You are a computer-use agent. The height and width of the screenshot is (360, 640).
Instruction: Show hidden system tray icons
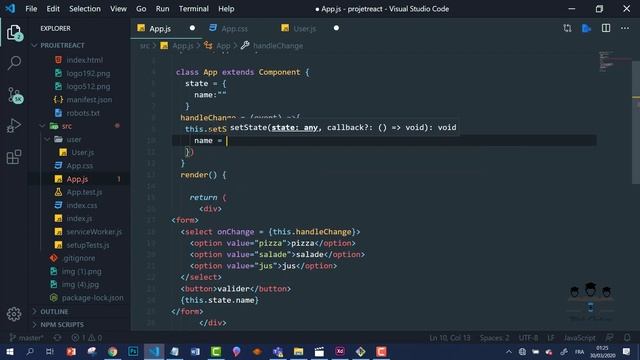[509, 351]
